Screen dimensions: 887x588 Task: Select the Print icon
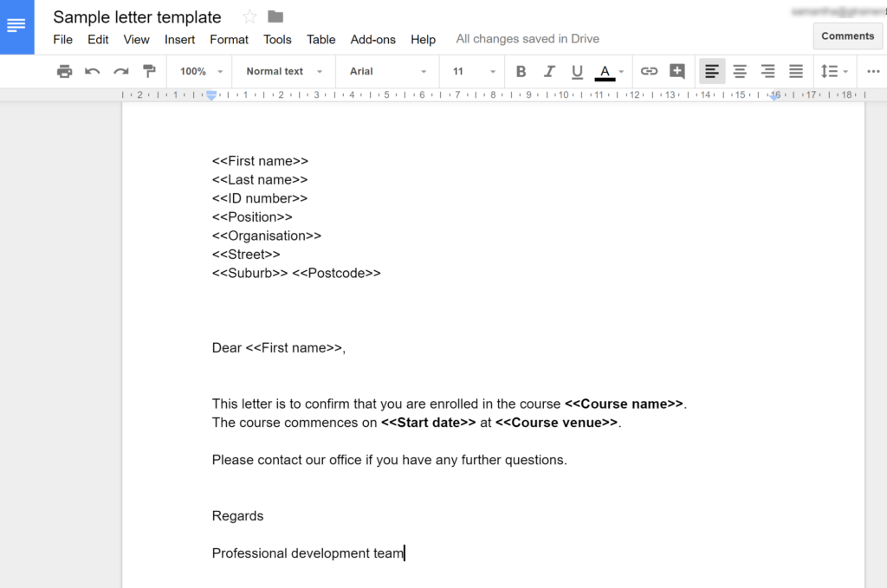64,71
